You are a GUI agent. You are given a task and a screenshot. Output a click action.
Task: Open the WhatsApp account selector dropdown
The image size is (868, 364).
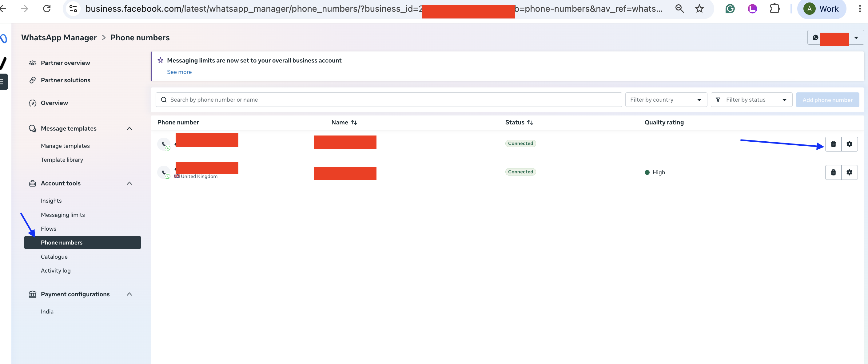pyautogui.click(x=835, y=38)
